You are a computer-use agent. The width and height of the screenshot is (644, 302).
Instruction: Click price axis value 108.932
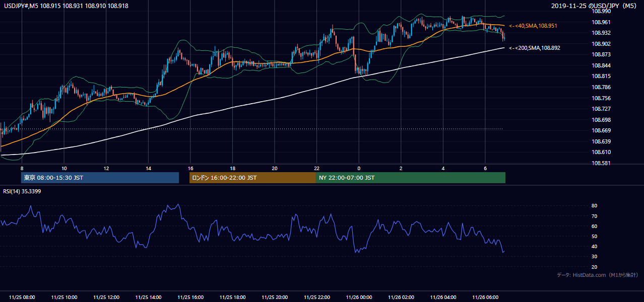(601, 33)
